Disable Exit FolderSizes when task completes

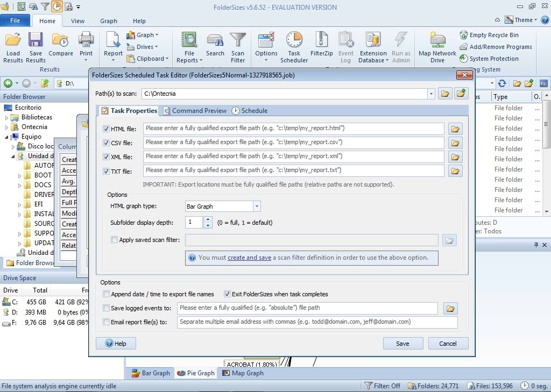[228, 294]
